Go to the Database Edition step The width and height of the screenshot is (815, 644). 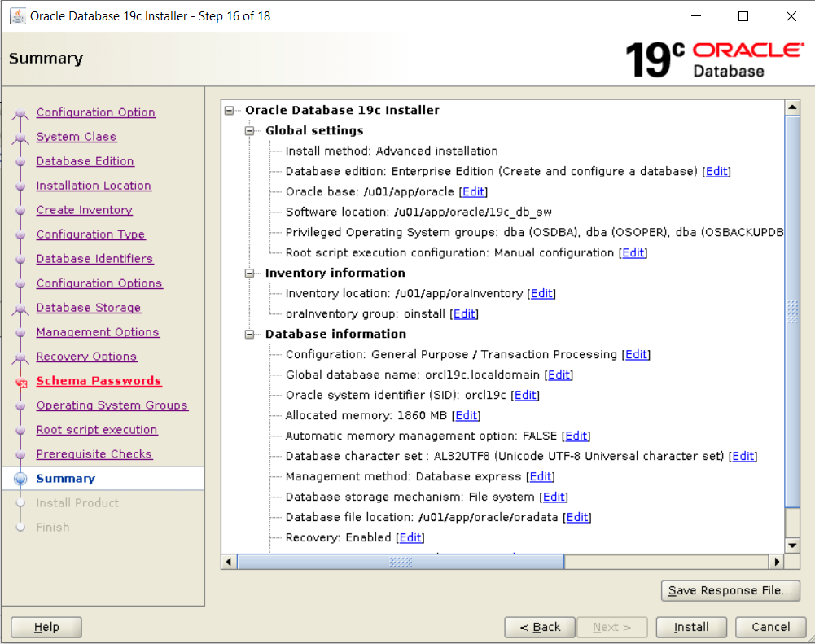[x=85, y=161]
